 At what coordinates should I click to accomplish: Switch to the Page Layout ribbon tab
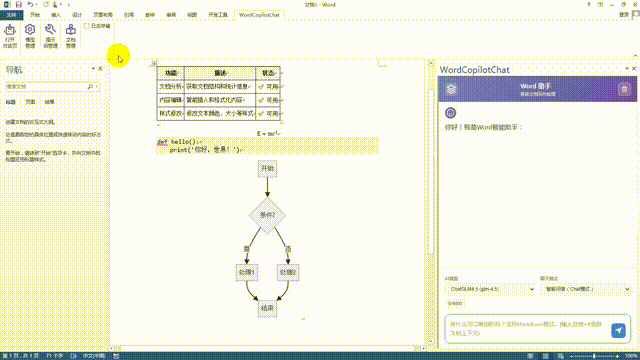[103, 15]
